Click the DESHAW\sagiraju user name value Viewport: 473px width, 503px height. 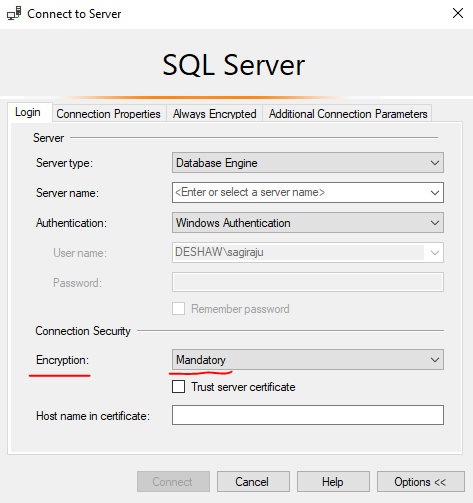tap(219, 252)
